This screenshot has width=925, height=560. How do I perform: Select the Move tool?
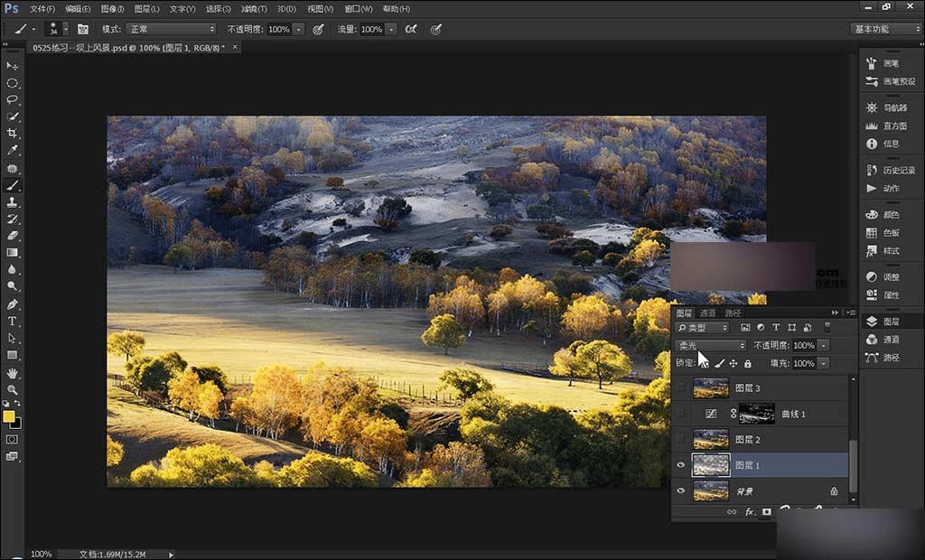tap(13, 66)
